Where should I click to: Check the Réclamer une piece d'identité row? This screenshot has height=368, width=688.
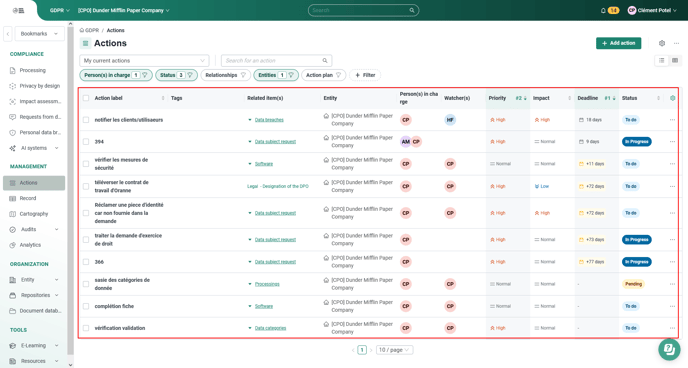[x=86, y=213]
